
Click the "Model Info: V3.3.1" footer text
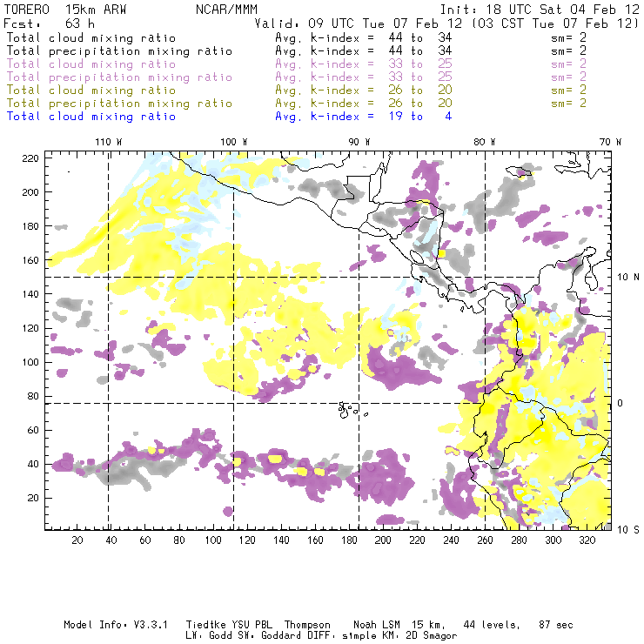116,625
